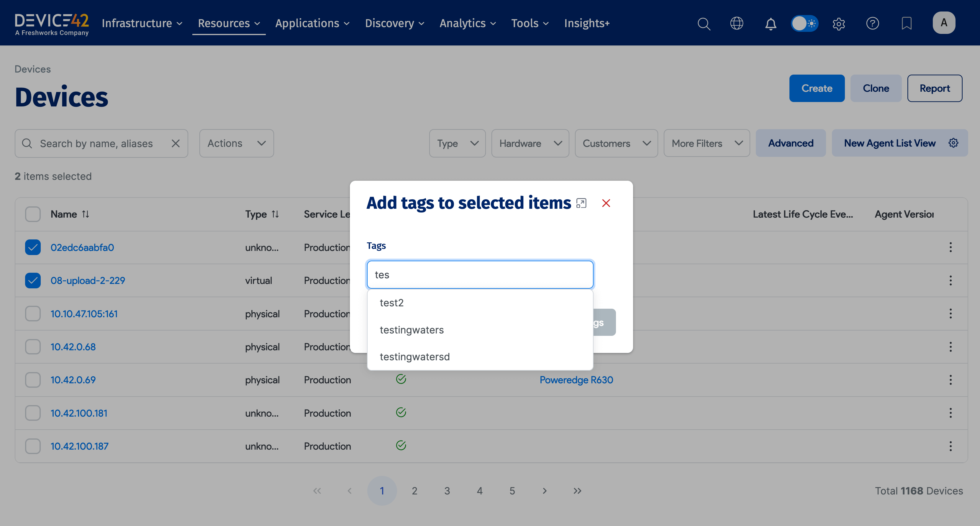Open the Type filter dropdown

coord(457,143)
